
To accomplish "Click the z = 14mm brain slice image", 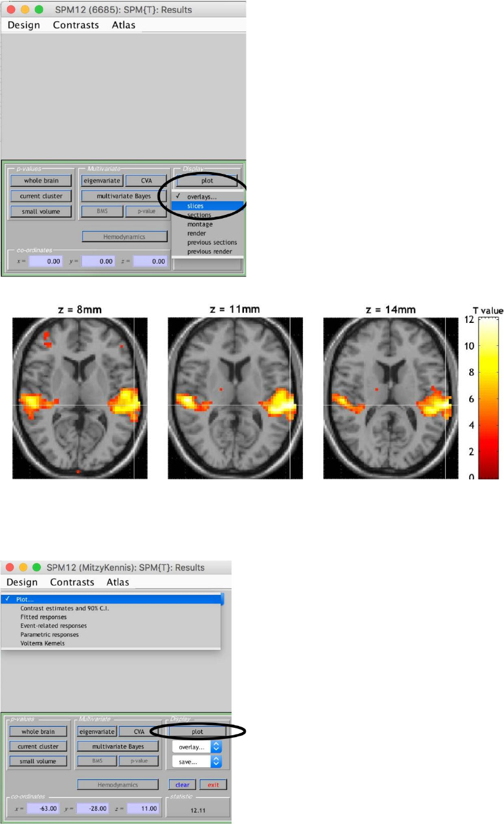I will pyautogui.click(x=391, y=398).
